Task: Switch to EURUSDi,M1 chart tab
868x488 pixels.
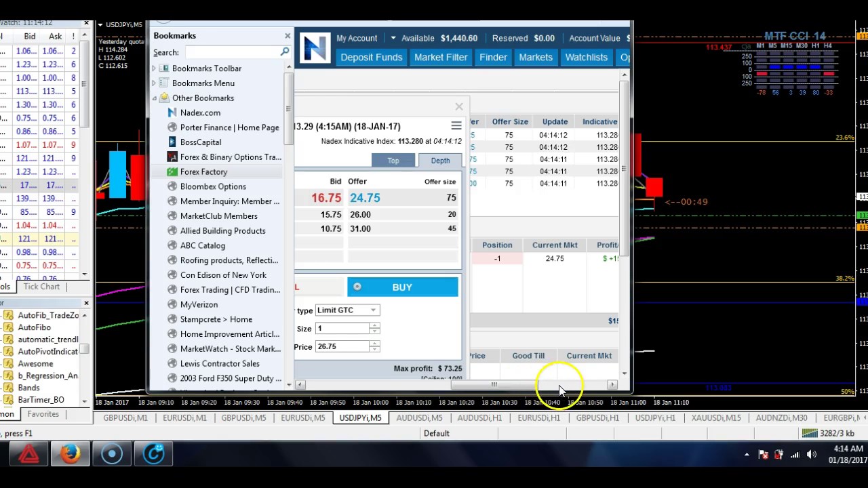Action: (x=184, y=418)
